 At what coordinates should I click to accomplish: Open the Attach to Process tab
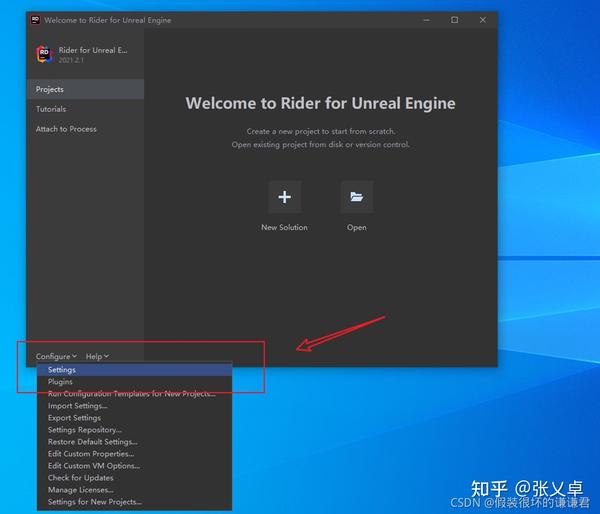tap(85, 129)
